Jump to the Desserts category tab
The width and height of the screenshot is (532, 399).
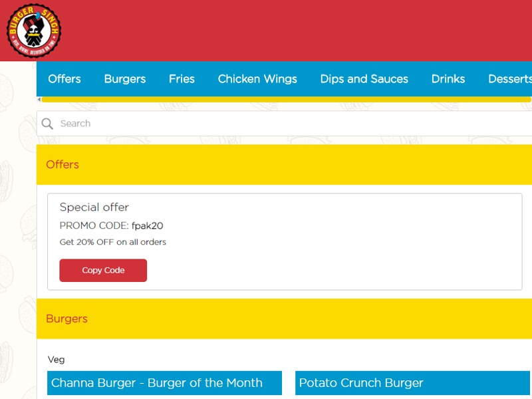(x=510, y=79)
